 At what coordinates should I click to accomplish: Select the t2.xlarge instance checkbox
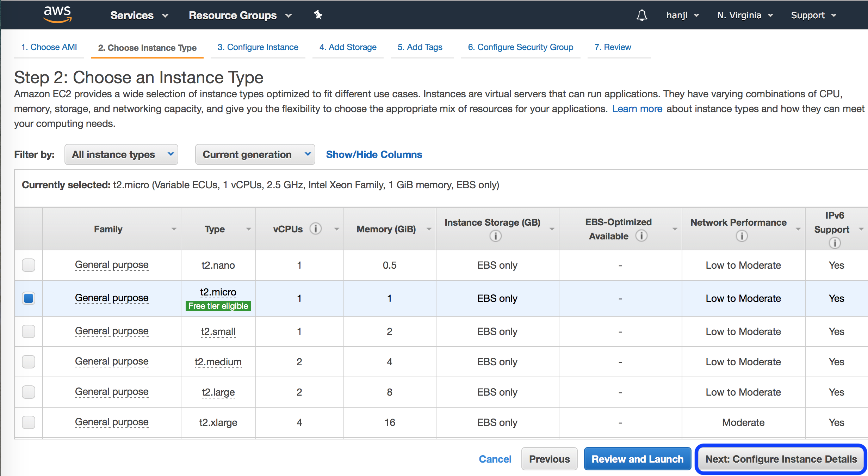pos(28,422)
